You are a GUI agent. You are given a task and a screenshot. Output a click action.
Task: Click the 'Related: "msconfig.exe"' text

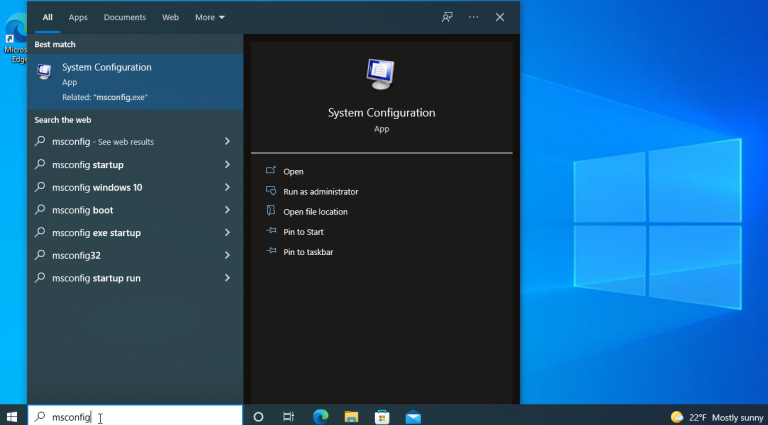coord(105,97)
